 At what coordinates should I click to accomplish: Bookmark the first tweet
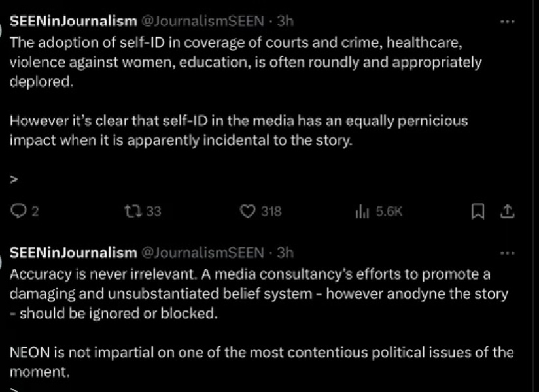pos(477,211)
